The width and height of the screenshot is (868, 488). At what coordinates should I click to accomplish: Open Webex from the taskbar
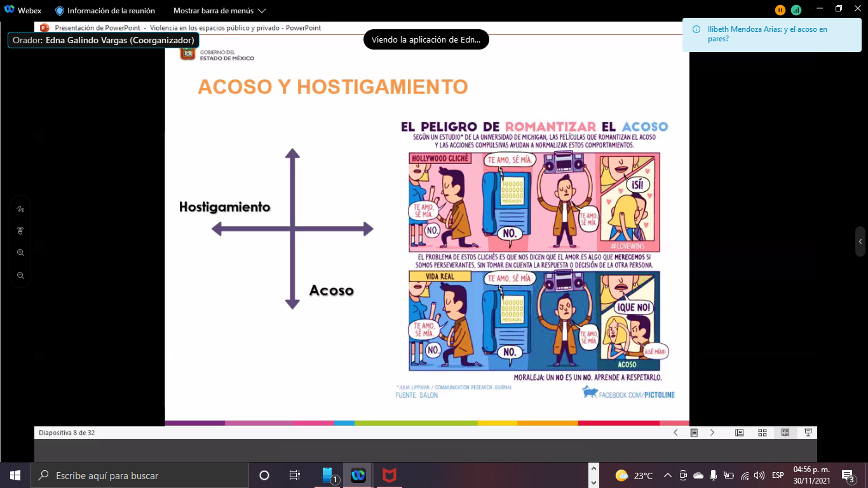click(x=358, y=475)
